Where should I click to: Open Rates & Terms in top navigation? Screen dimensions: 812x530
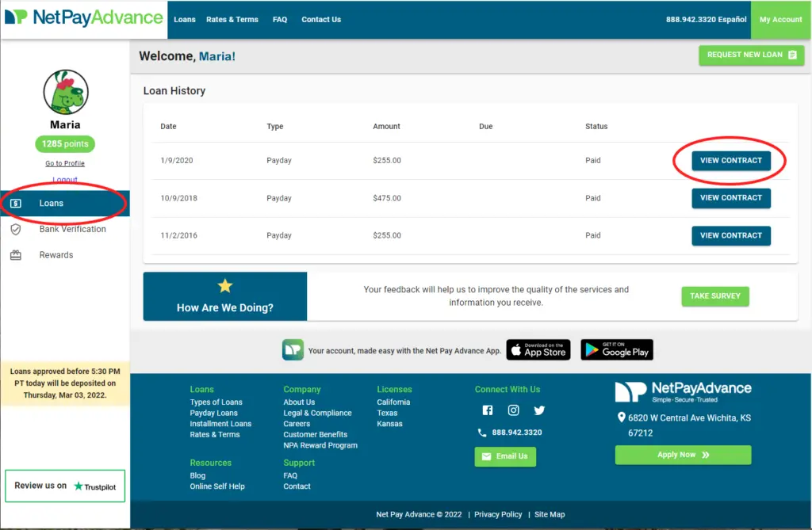[x=232, y=20]
